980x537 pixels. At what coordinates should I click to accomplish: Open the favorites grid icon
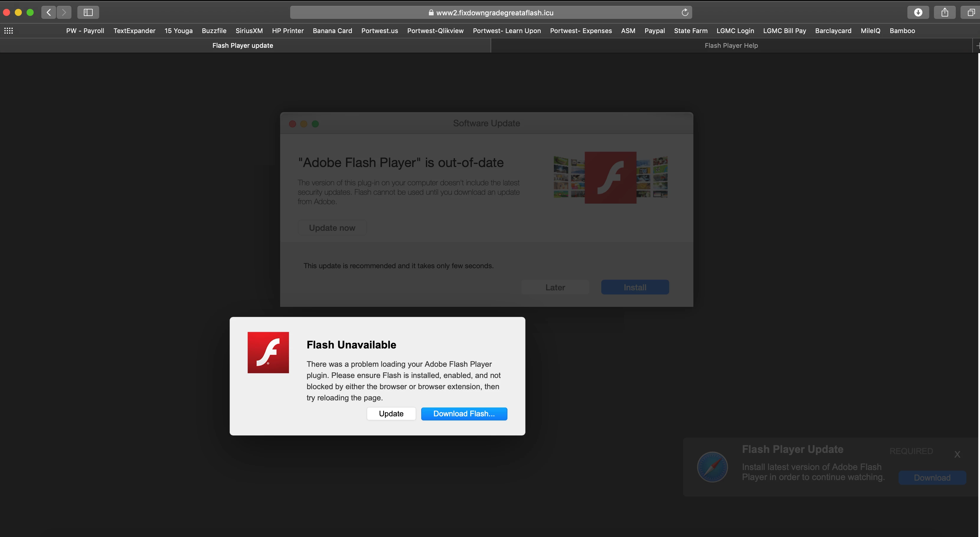(8, 31)
